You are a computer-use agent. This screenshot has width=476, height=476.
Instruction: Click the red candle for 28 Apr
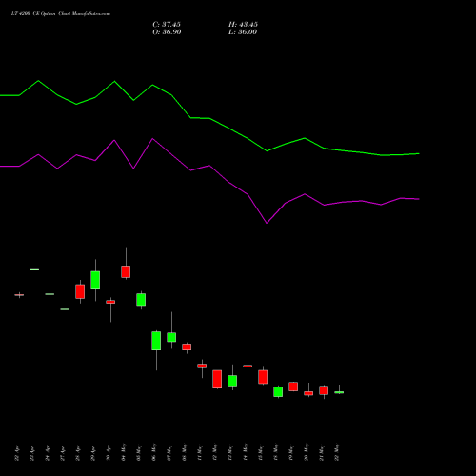[x=80, y=291]
